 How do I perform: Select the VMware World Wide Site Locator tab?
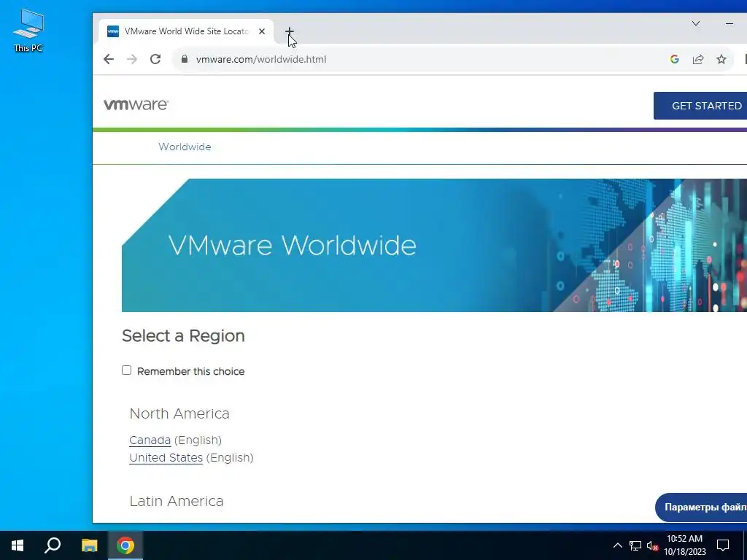[x=186, y=31]
